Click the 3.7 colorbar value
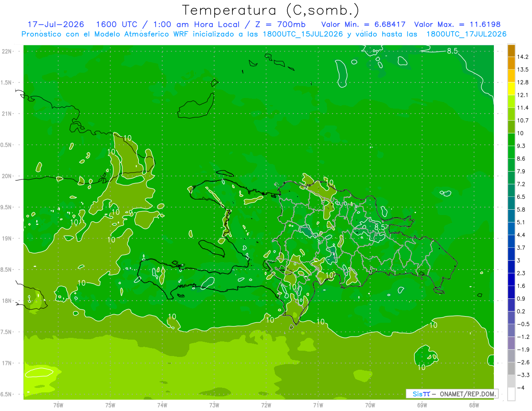Screen dimensions: 532x411 (x=521, y=247)
